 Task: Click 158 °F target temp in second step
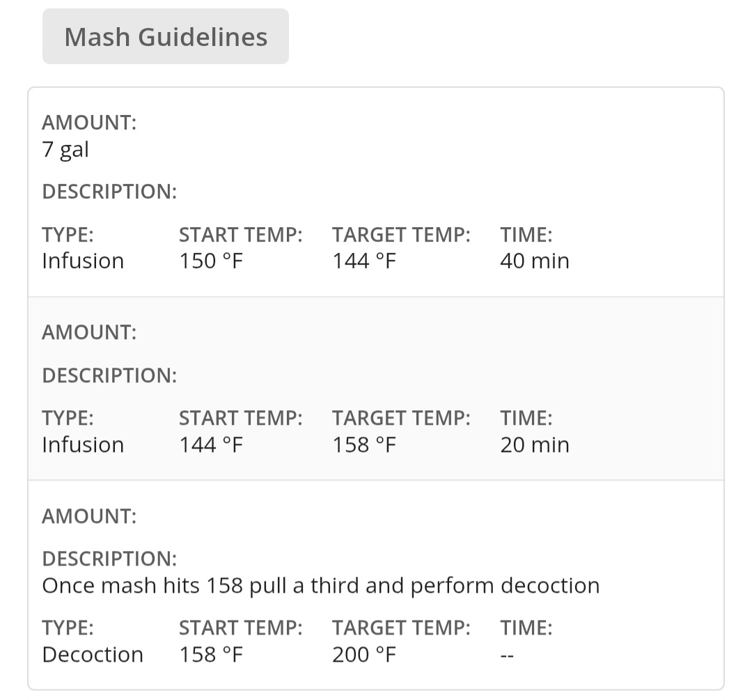[x=363, y=445]
